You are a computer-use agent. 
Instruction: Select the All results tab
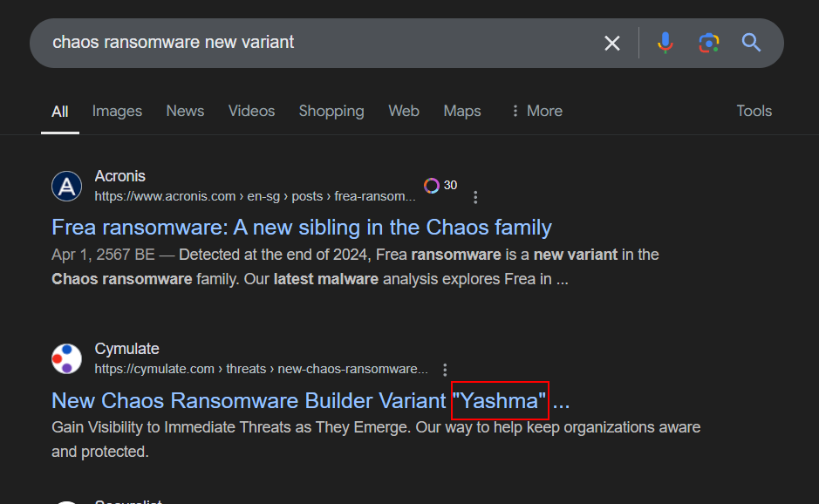[60, 112]
